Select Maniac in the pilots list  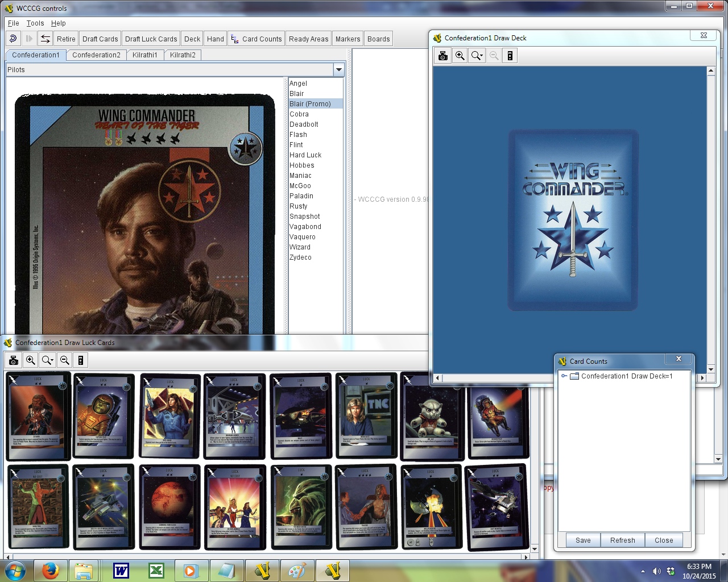click(300, 176)
